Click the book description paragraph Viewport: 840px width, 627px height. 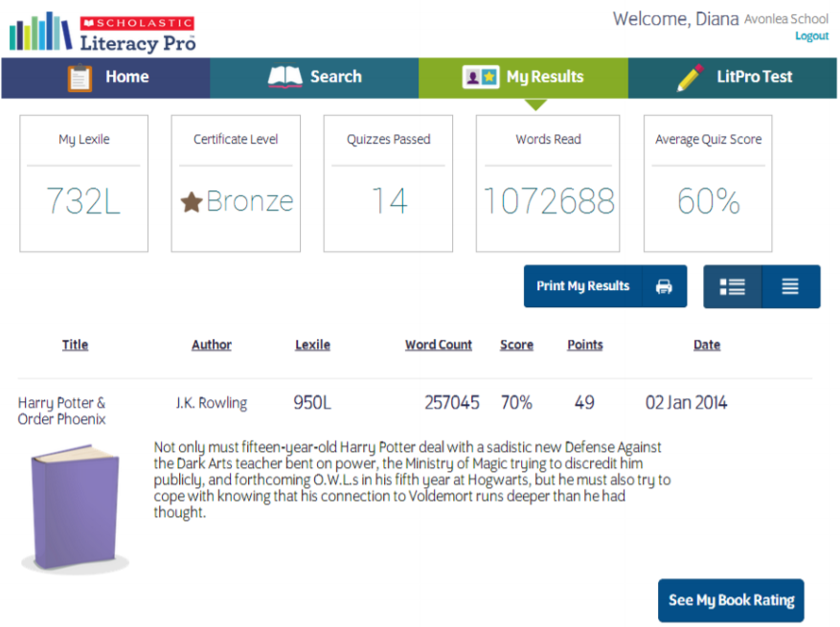pyautogui.click(x=412, y=480)
